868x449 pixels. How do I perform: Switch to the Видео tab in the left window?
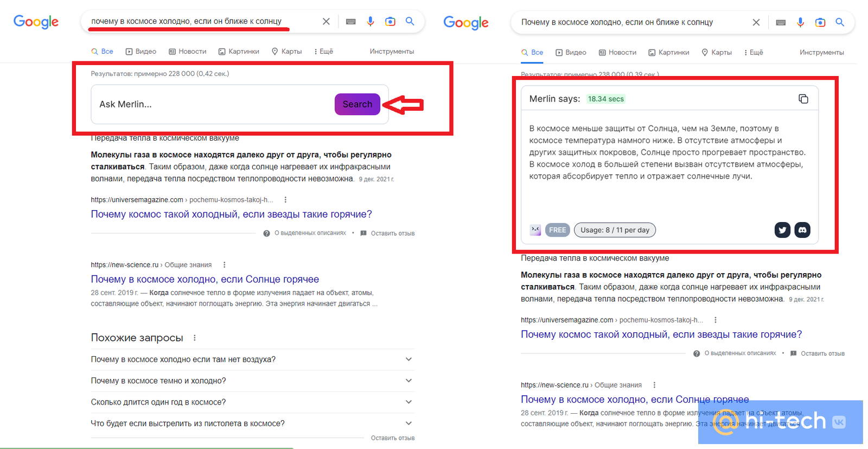[141, 52]
